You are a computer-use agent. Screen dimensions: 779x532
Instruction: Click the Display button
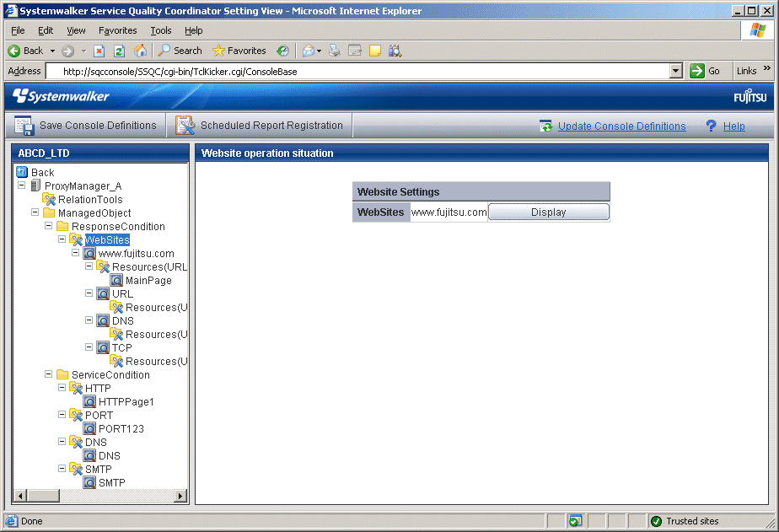point(548,212)
